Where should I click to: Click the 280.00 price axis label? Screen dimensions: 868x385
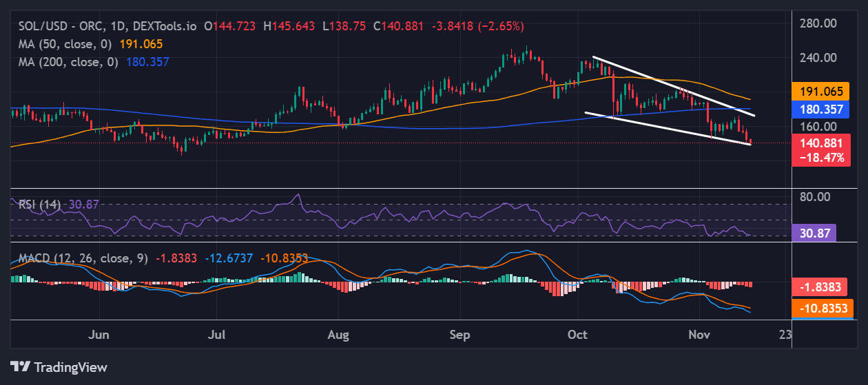point(818,23)
